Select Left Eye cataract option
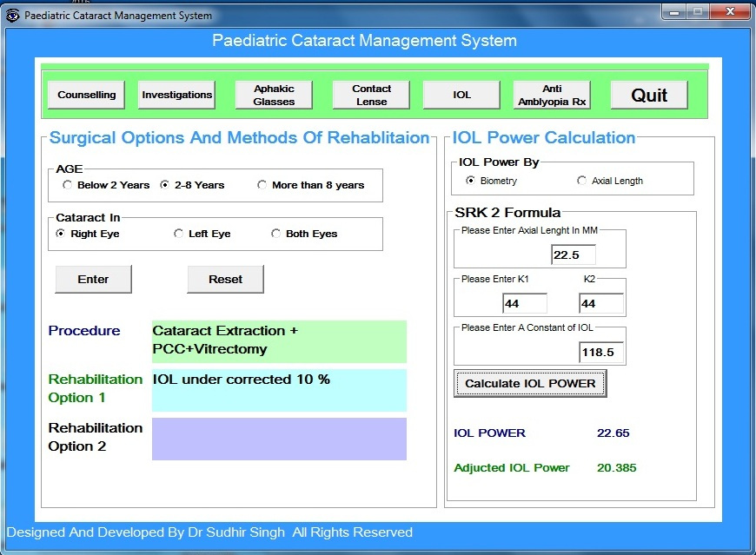This screenshot has height=555, width=756. [x=179, y=234]
